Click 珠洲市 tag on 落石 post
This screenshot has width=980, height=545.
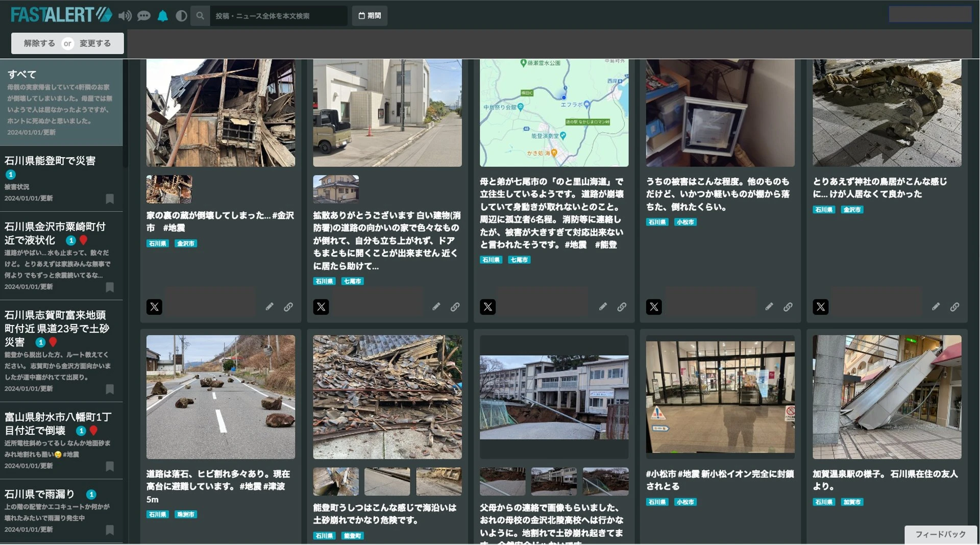pyautogui.click(x=185, y=514)
